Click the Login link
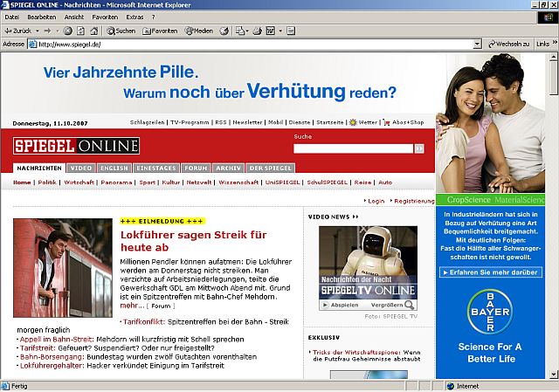559x392 pixels. coord(376,201)
